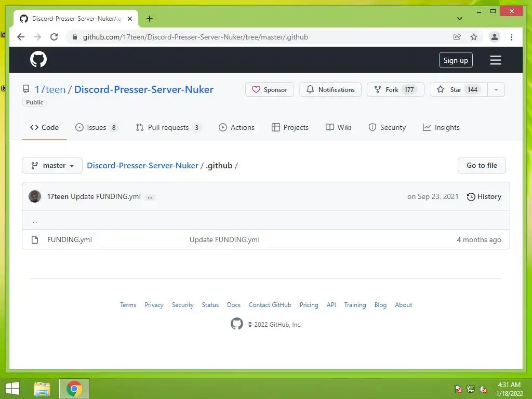Click the '4 months ago' timestamp
532x399 pixels.
pos(478,240)
